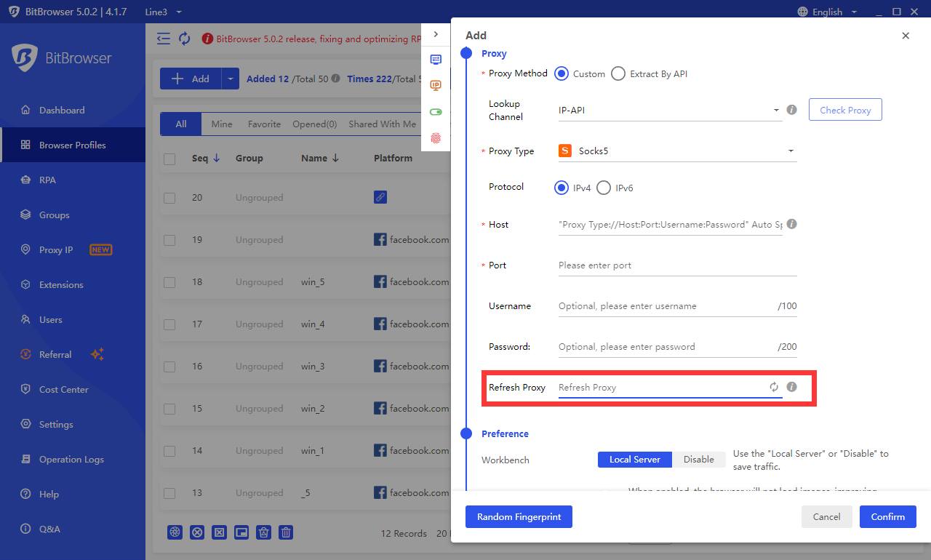This screenshot has width=931, height=560.
Task: Open the English language dropdown
Action: point(828,12)
